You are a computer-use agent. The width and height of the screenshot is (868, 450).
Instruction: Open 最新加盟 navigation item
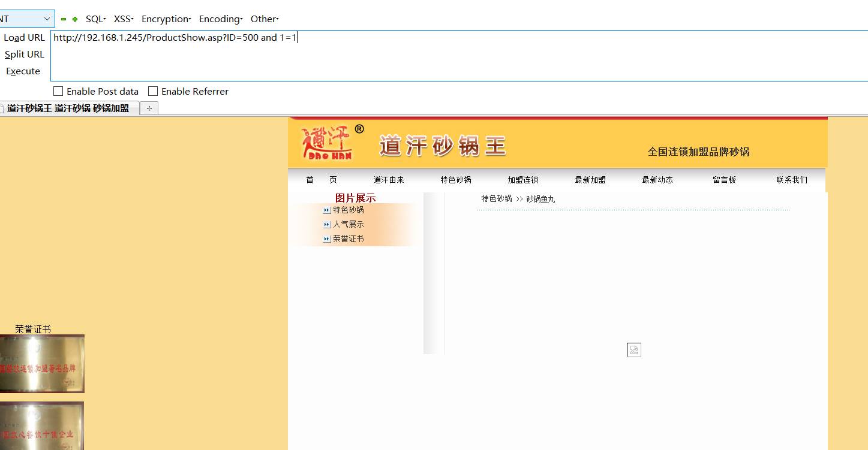(590, 180)
